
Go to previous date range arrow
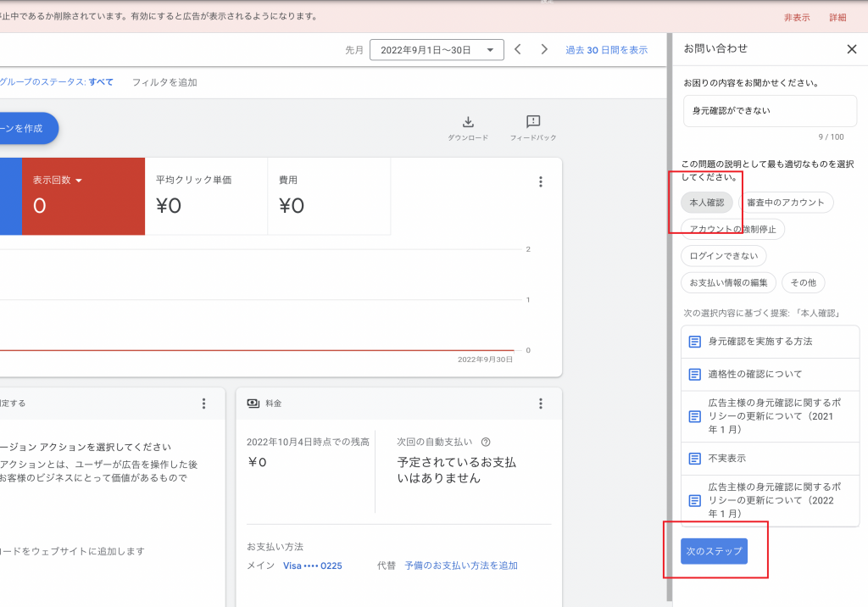click(518, 49)
